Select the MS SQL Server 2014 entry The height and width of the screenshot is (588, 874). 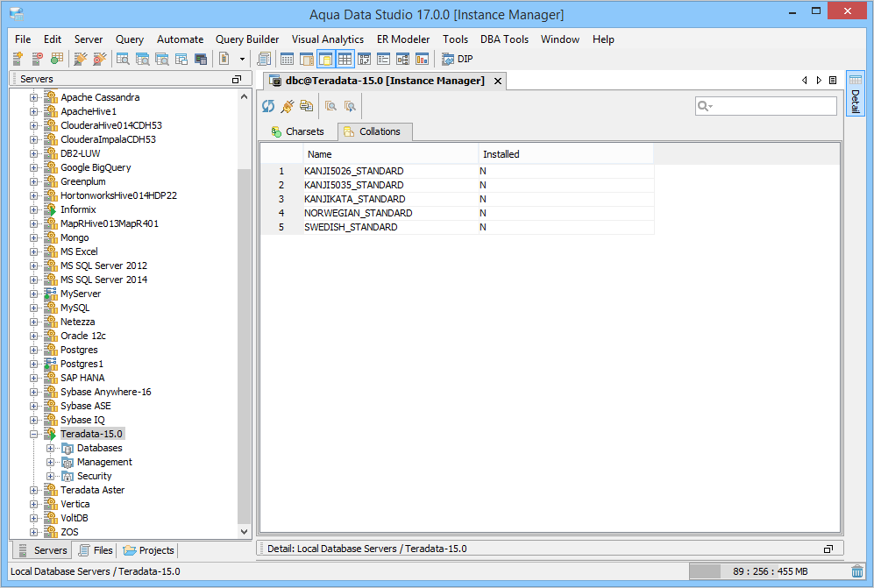(x=103, y=280)
